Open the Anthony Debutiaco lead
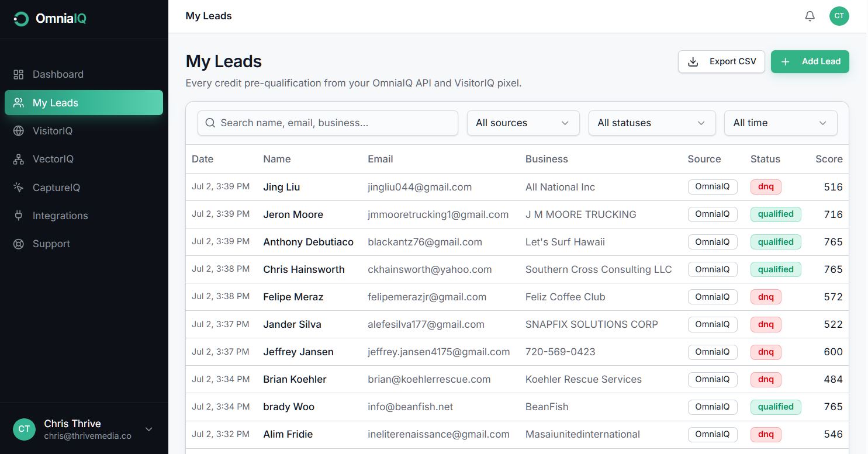Screen dimensions: 868x454 pyautogui.click(x=309, y=242)
